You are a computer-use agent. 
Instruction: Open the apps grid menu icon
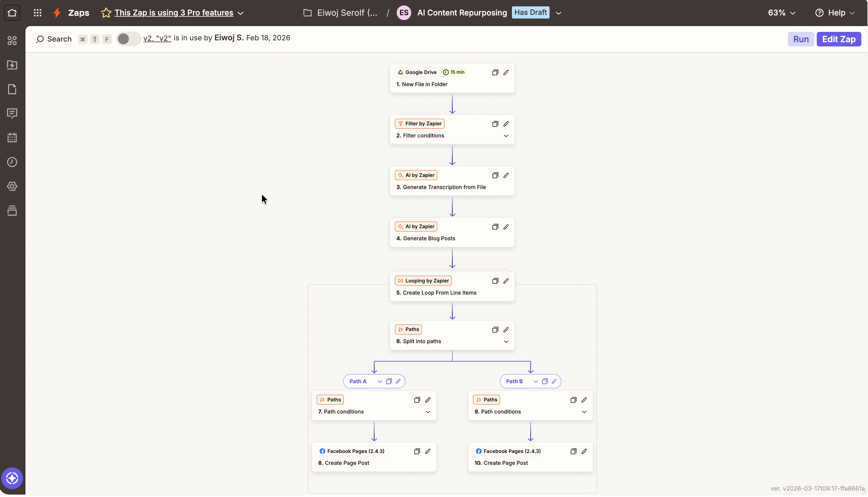(38, 13)
